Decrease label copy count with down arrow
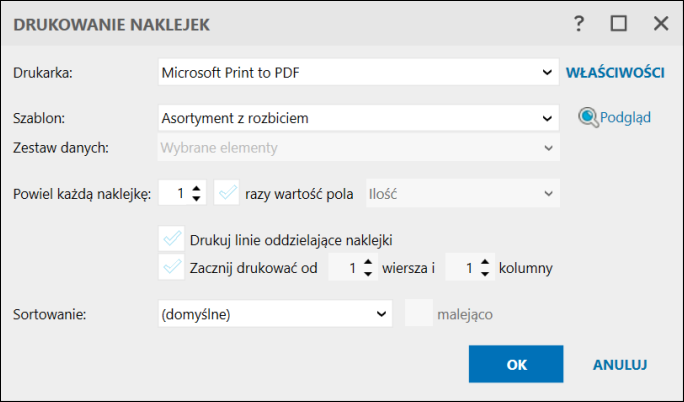The height and width of the screenshot is (402, 684). coord(196,199)
